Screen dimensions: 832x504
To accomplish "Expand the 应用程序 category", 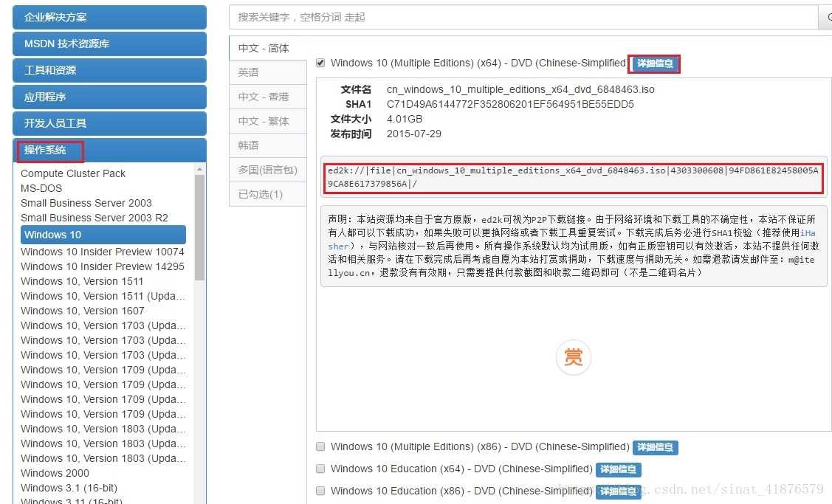I will tap(109, 97).
